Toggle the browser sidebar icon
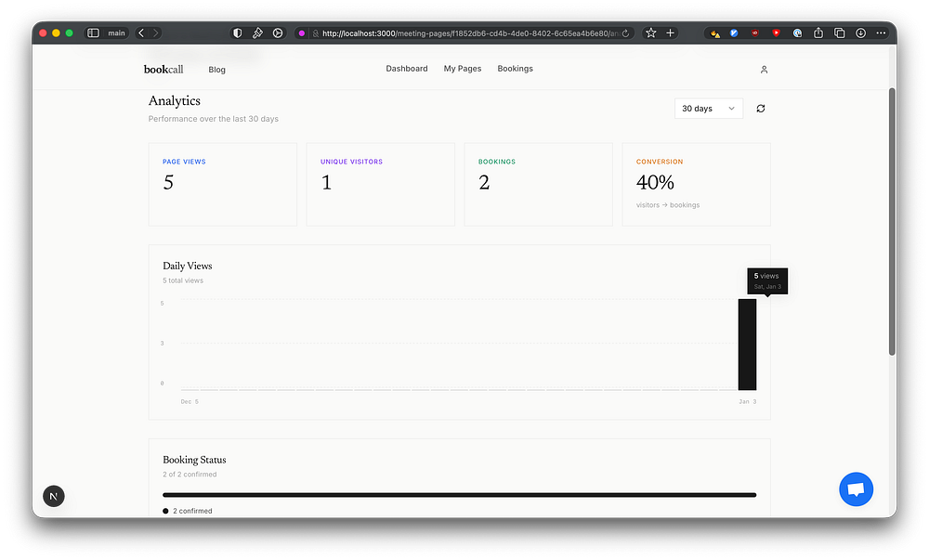The image size is (929, 560). (93, 33)
